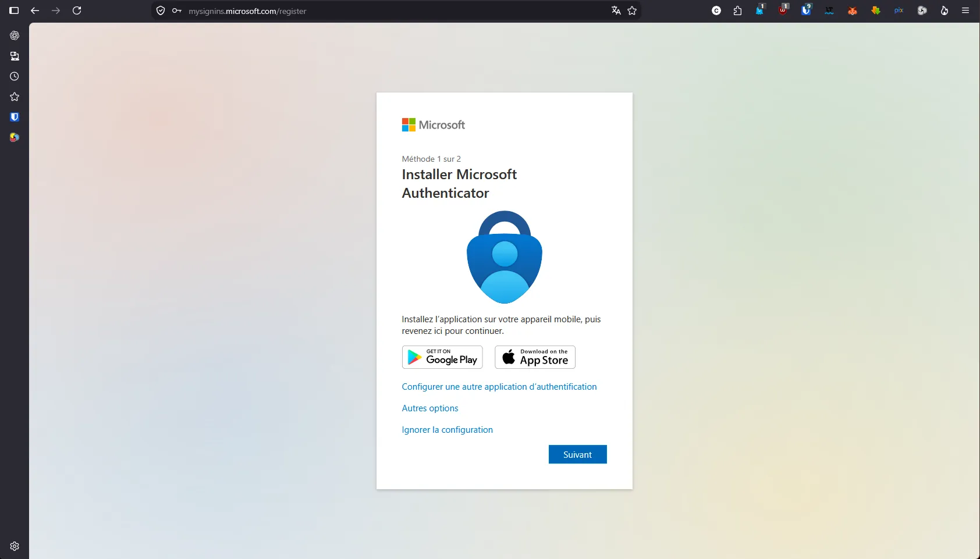
Task: Open the ChatGPT sidebar panel
Action: pos(15,35)
